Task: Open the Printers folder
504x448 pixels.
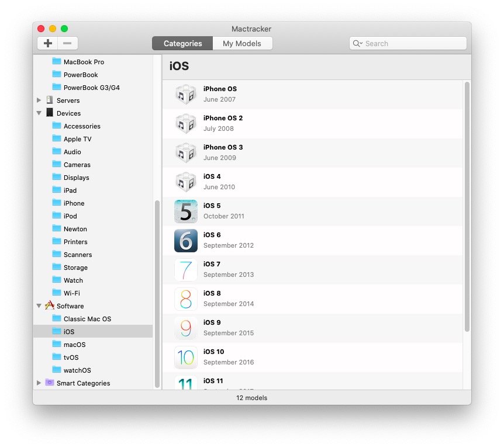Action: tap(92, 241)
